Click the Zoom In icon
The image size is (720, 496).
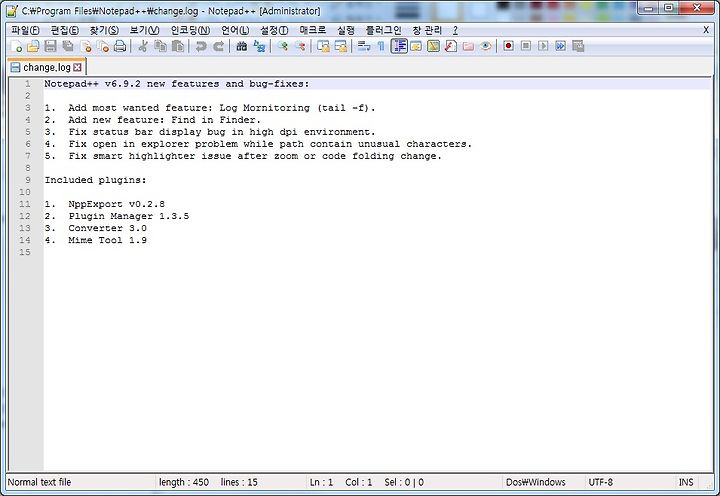click(282, 46)
